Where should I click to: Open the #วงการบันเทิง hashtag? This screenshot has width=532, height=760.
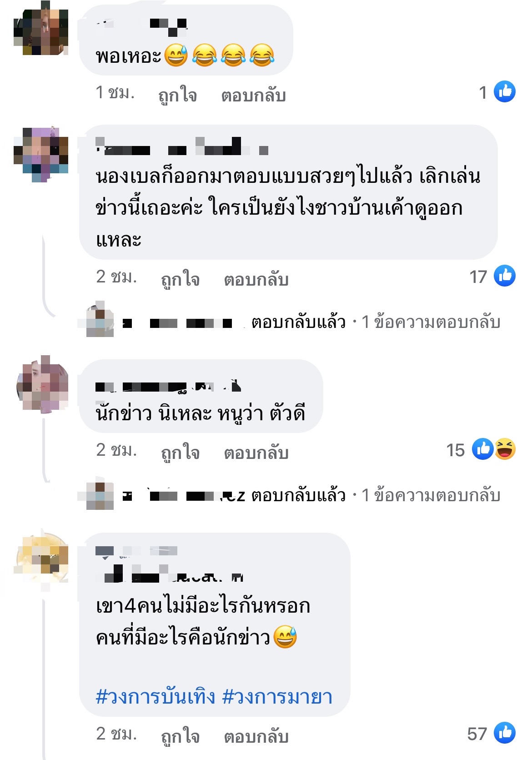[156, 697]
